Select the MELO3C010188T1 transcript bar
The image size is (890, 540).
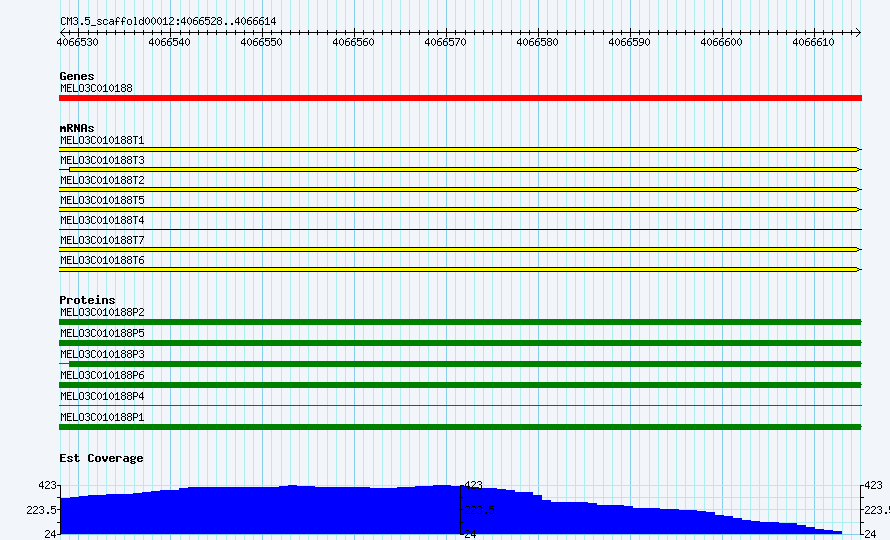(x=460, y=149)
